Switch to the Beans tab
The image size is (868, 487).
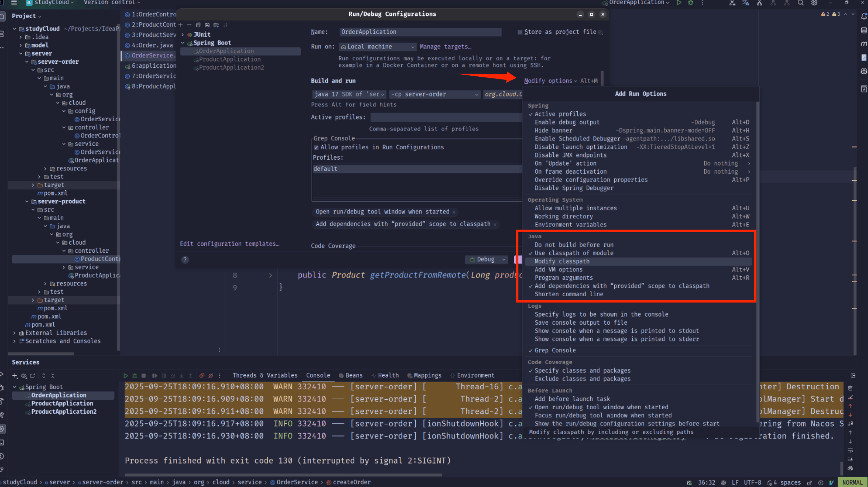[354, 375]
